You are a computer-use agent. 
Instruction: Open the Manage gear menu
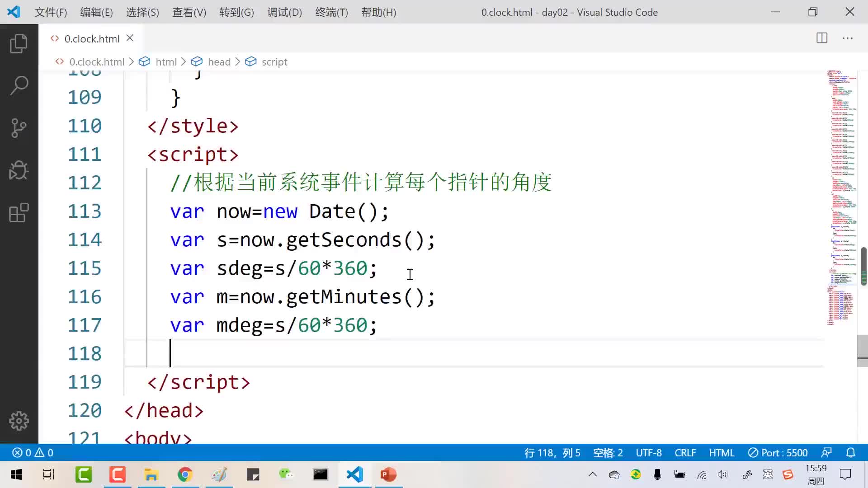point(19,421)
